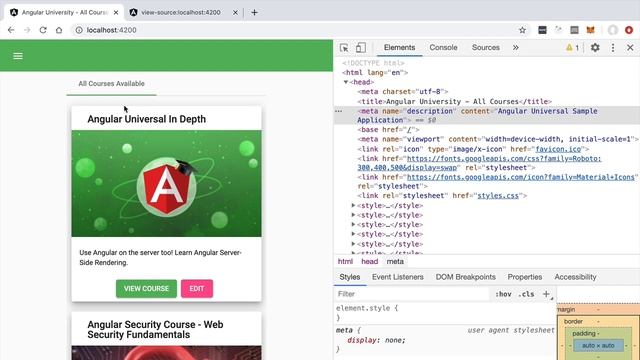Close the view-source tab

pyautogui.click(x=235, y=13)
